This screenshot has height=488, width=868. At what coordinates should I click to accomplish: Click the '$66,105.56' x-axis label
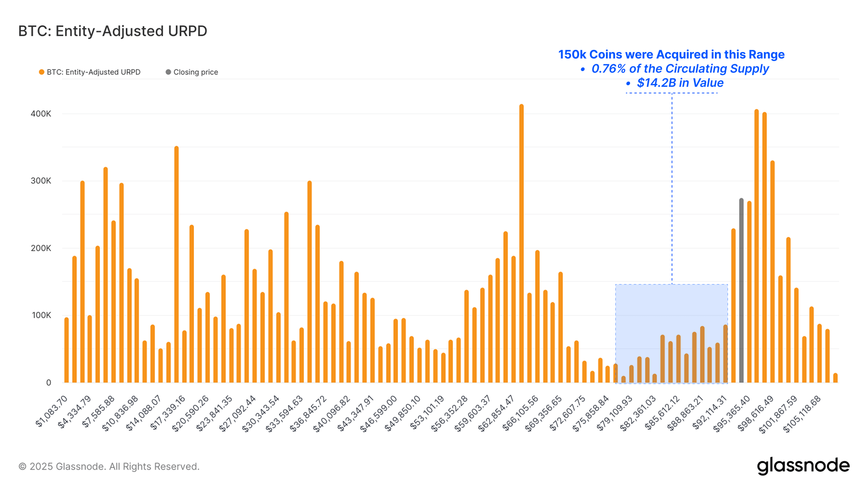click(x=520, y=413)
